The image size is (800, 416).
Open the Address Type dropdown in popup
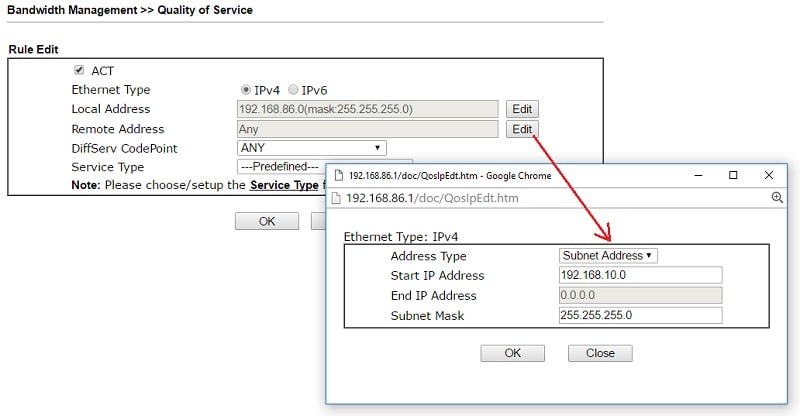point(608,255)
